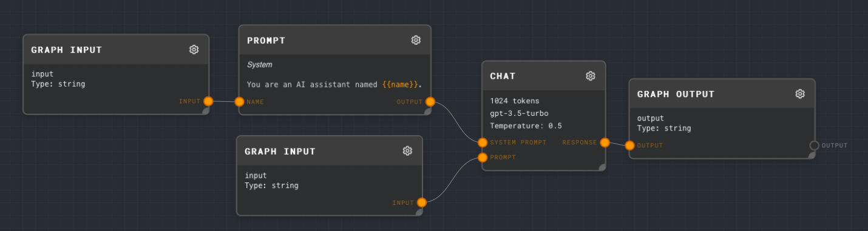This screenshot has height=231, width=868.
Task: Select the GRAPH OUTPUT node title bar
Action: (x=722, y=94)
